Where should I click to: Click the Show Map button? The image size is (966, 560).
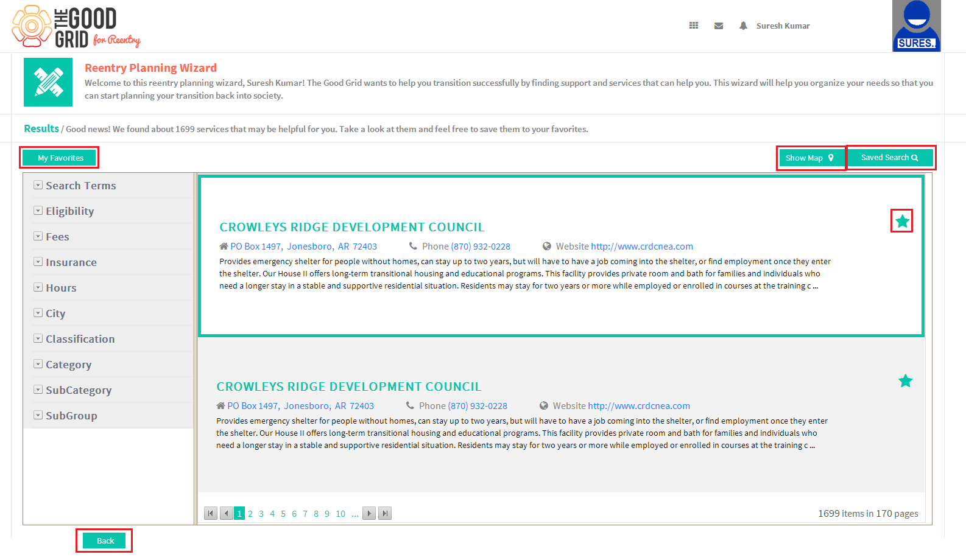point(811,158)
